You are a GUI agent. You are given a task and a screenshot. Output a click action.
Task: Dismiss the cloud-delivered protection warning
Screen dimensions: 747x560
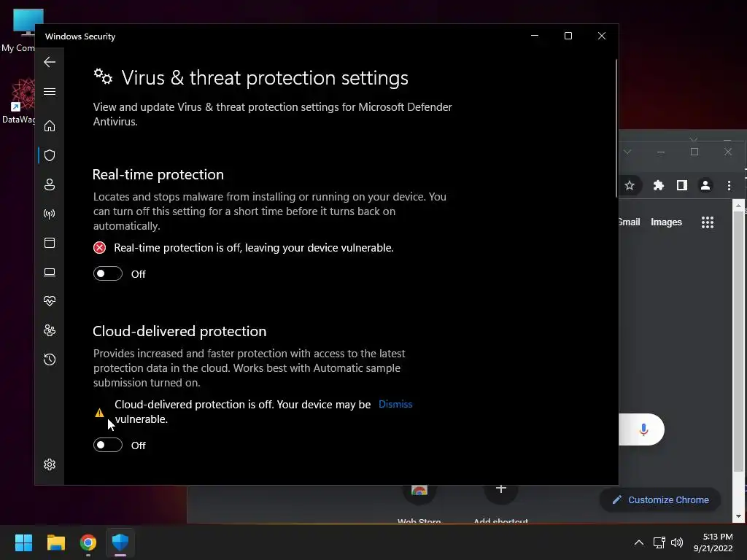tap(395, 404)
